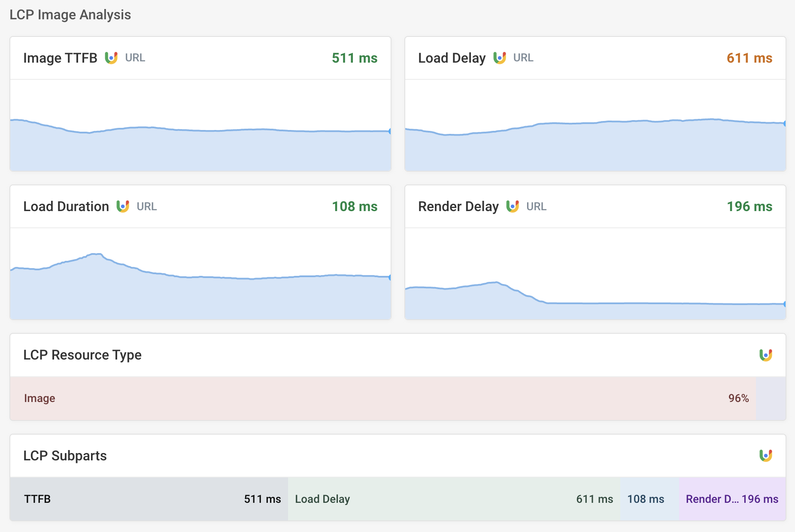
Task: Open the Render Delay card title
Action: (458, 206)
